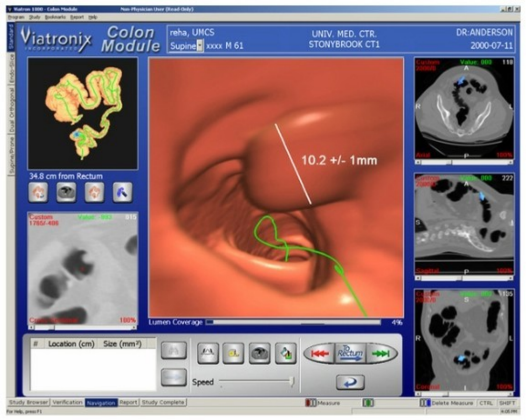
Task: Click the third colon icon in the overview button row
Action: [94, 192]
